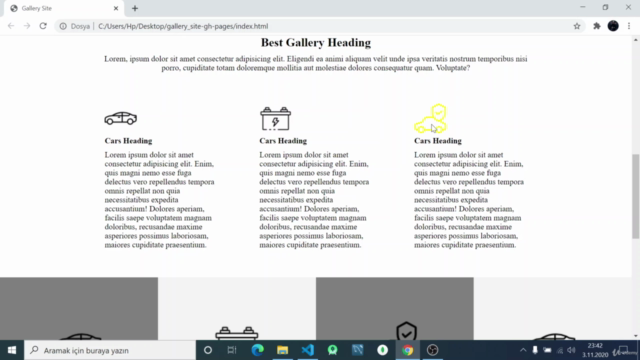View site info icon next to Dosya
The width and height of the screenshot is (640, 360).
[63, 26]
